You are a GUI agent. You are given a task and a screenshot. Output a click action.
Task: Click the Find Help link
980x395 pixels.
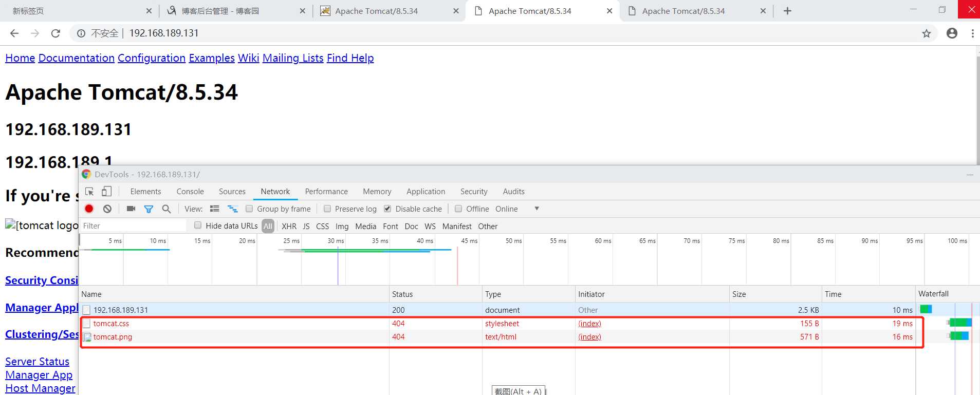(350, 58)
